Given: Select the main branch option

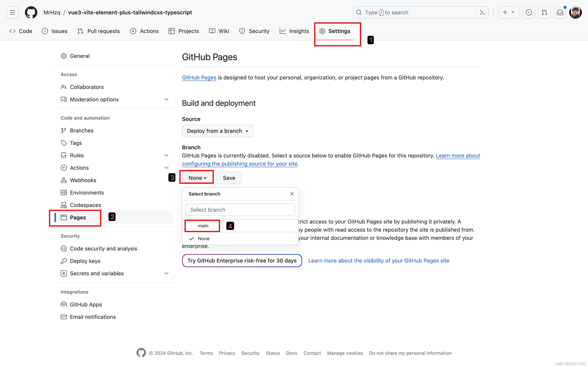Looking at the screenshot, I should [203, 226].
